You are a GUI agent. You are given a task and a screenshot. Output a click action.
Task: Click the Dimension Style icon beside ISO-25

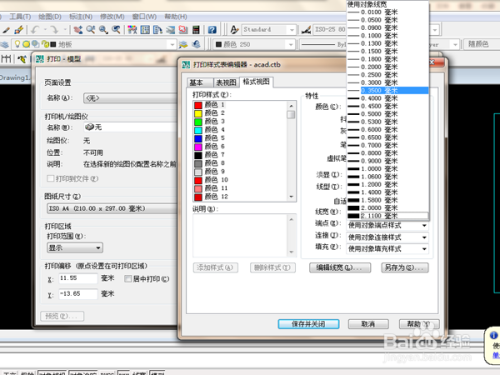point(306,30)
